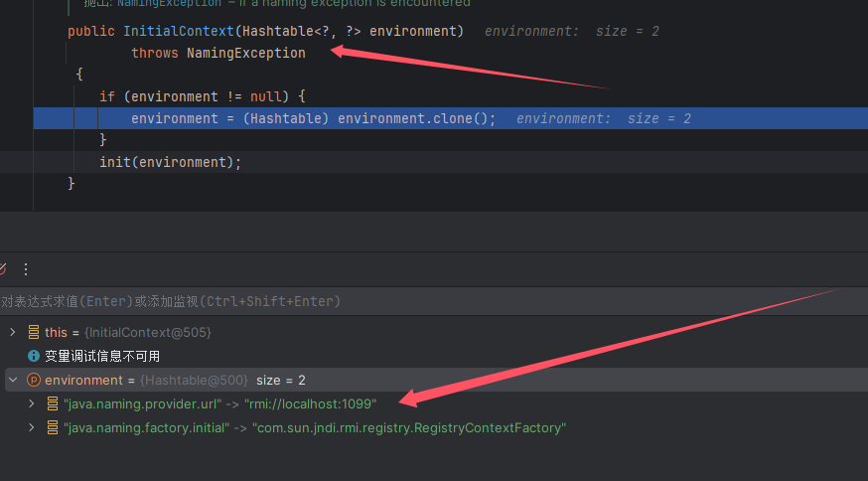Expand the java.naming.provider.url entry

[x=32, y=403]
